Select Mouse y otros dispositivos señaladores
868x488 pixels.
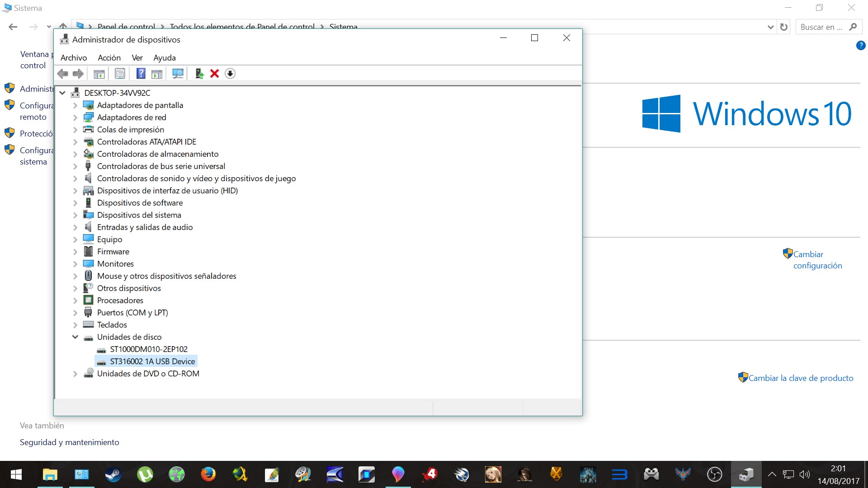166,276
